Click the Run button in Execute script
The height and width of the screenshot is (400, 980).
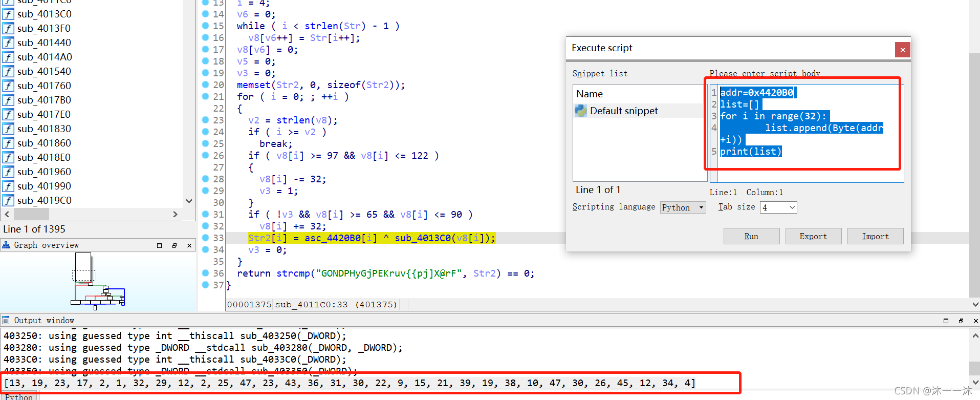coord(751,236)
